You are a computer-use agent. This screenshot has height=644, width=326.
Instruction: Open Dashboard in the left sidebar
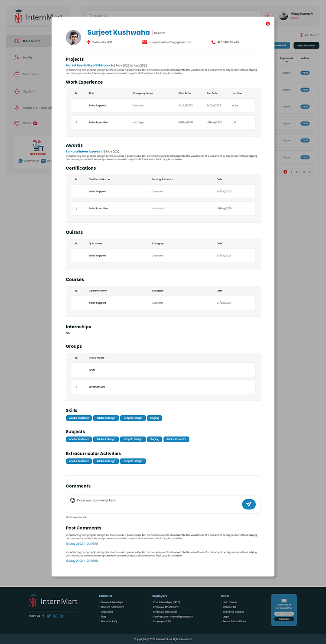(x=31, y=41)
